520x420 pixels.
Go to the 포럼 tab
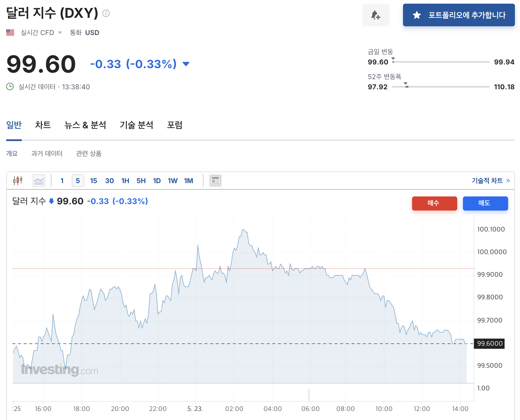[175, 125]
